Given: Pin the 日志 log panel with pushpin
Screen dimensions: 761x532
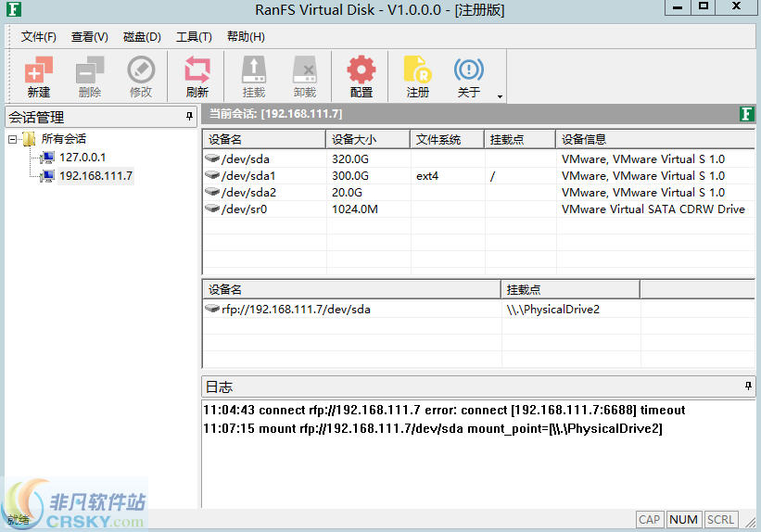Looking at the screenshot, I should click(748, 386).
